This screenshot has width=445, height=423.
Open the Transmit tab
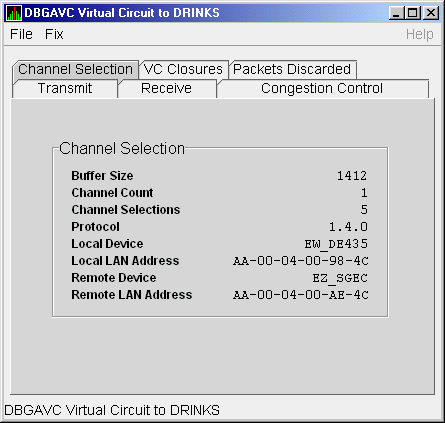click(65, 89)
